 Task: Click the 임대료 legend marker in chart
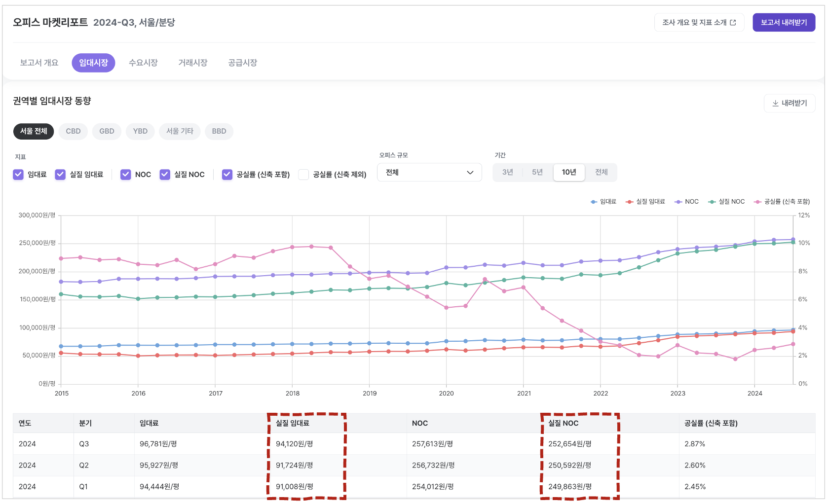tap(594, 202)
